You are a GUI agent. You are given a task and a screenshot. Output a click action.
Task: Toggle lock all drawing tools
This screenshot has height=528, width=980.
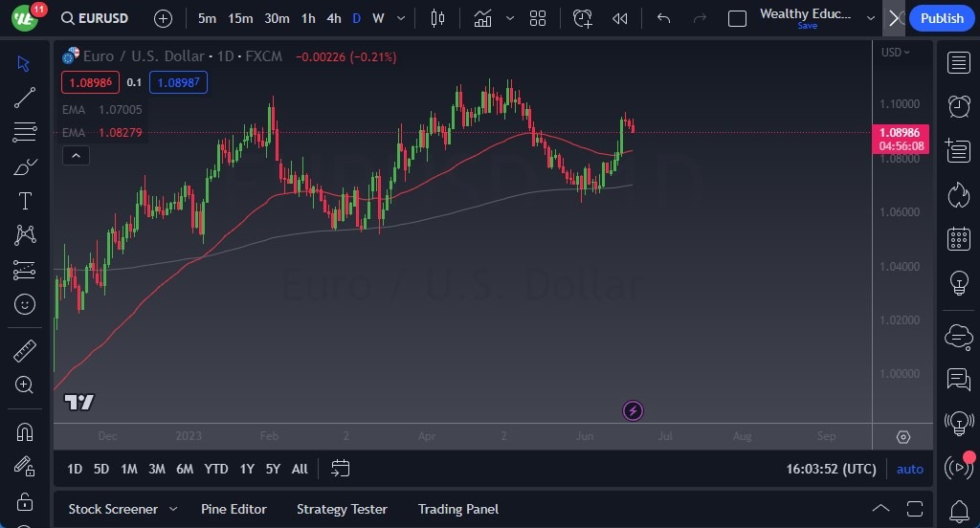[25, 501]
